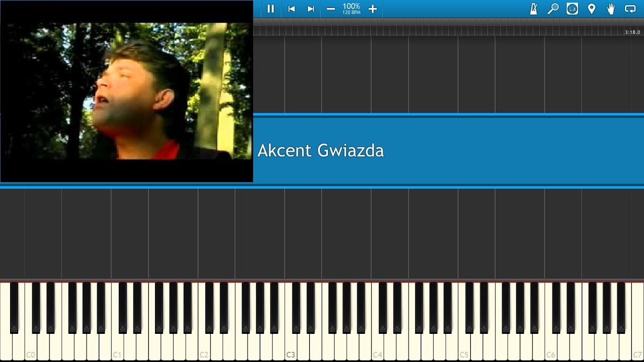Play the C0 key on the keyboard
The image size is (644, 362).
coord(31,347)
